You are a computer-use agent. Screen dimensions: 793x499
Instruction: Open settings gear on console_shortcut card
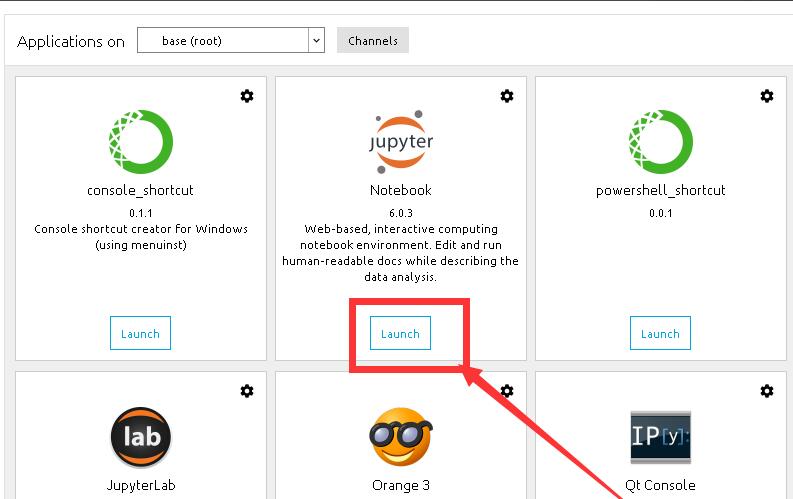tap(247, 96)
